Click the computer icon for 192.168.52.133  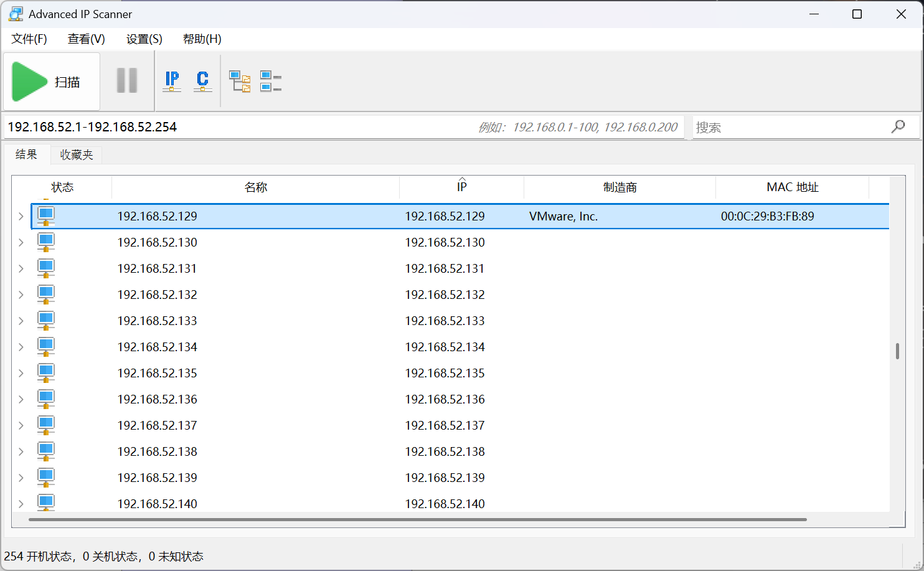coord(46,321)
